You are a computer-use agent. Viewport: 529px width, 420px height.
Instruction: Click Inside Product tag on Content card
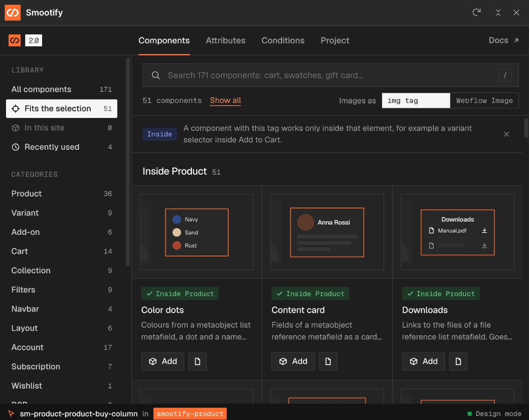(310, 294)
